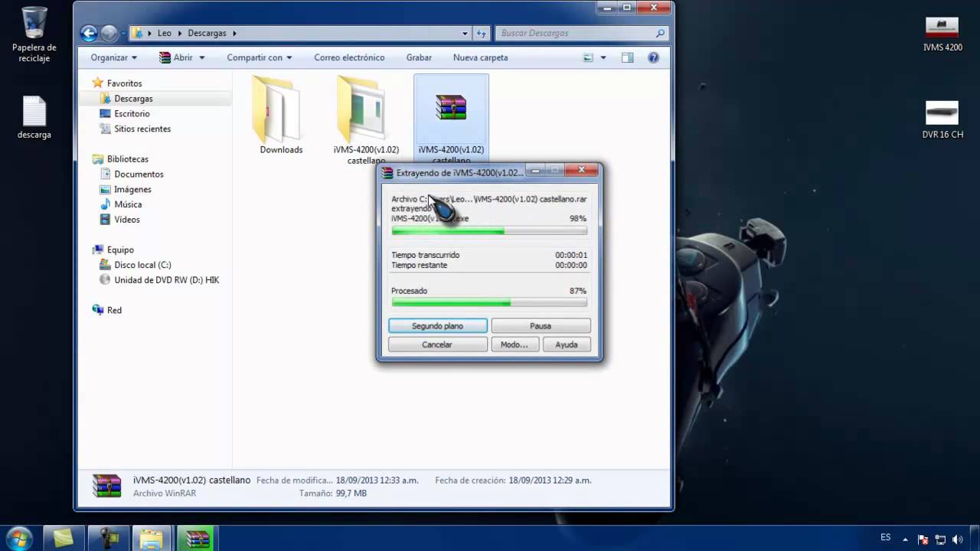Screen dimensions: 980x551
Task: Toggle the preview pane icon
Action: [628, 57]
